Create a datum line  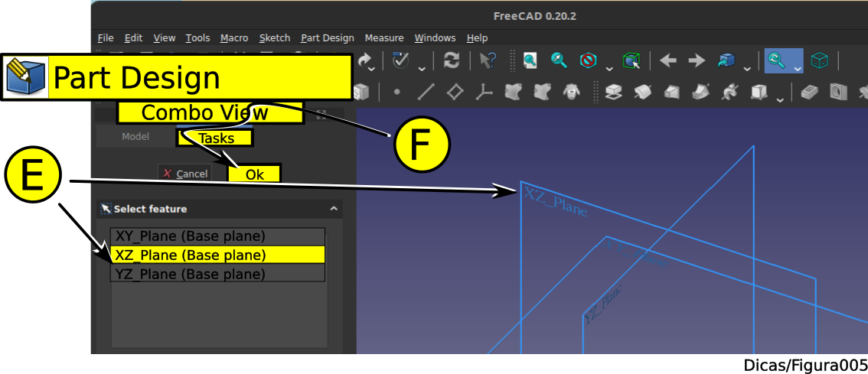(x=425, y=92)
